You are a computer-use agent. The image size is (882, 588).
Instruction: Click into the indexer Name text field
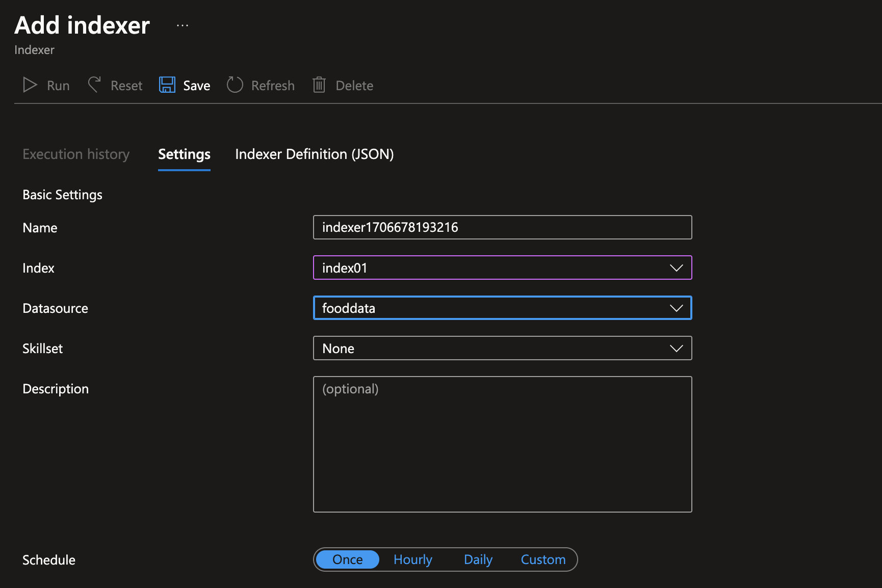click(502, 227)
